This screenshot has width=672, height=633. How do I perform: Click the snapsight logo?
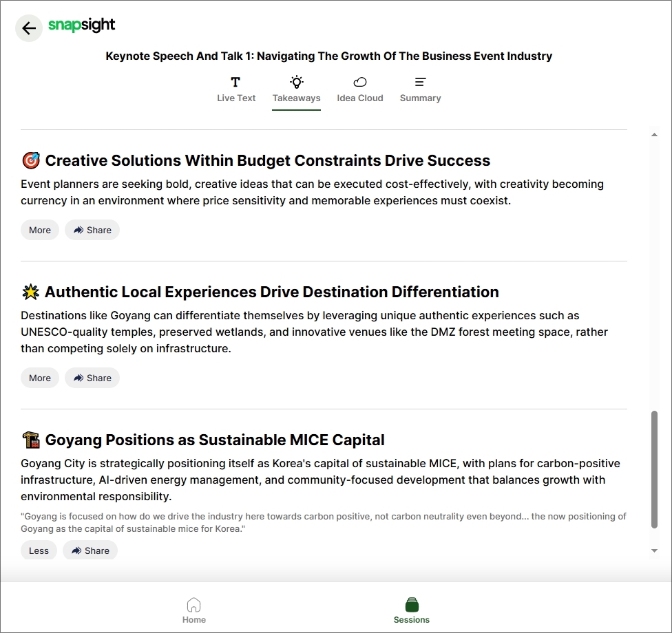81,25
